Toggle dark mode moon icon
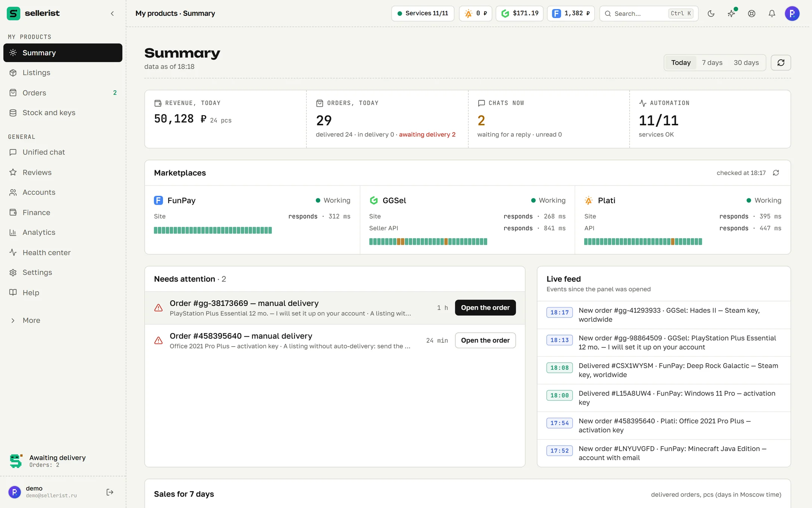Screen dimensions: 812x508 click(711, 14)
